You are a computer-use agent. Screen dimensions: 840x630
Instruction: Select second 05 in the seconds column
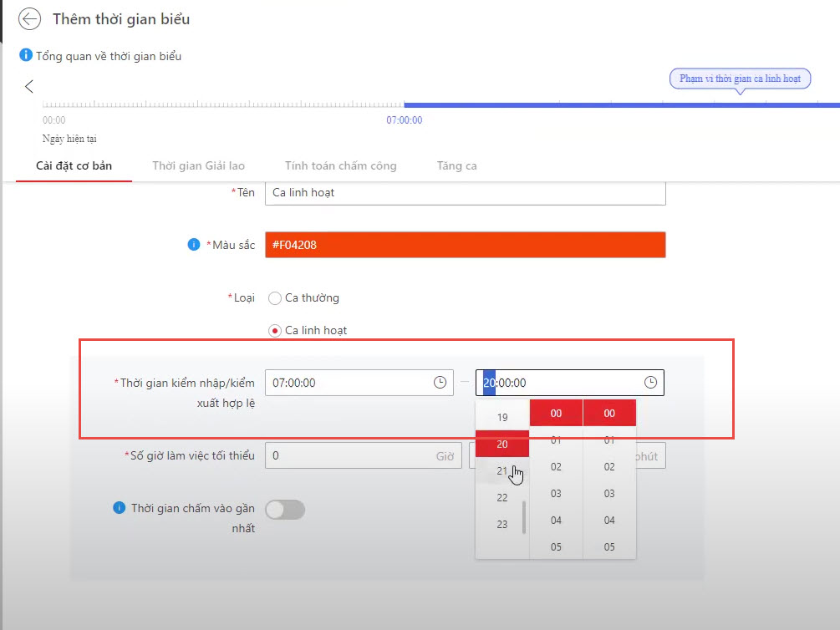click(609, 546)
